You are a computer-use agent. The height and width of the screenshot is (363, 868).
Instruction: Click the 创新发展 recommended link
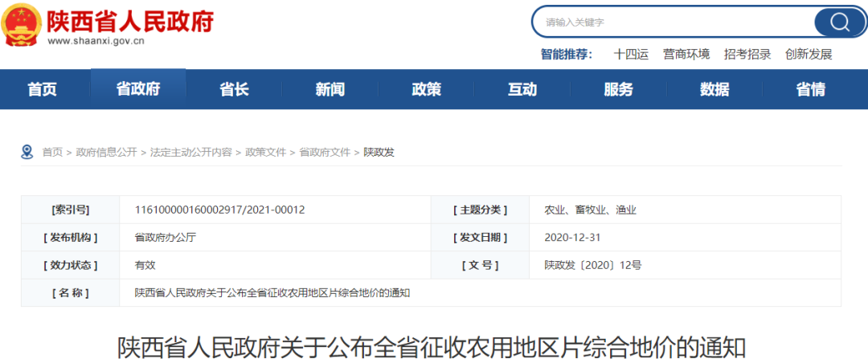coord(809,55)
